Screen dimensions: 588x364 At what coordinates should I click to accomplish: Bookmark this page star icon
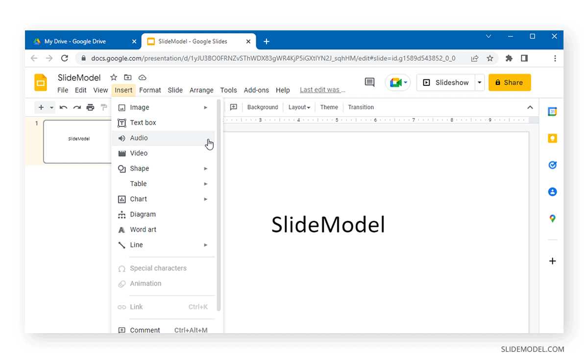tap(490, 58)
